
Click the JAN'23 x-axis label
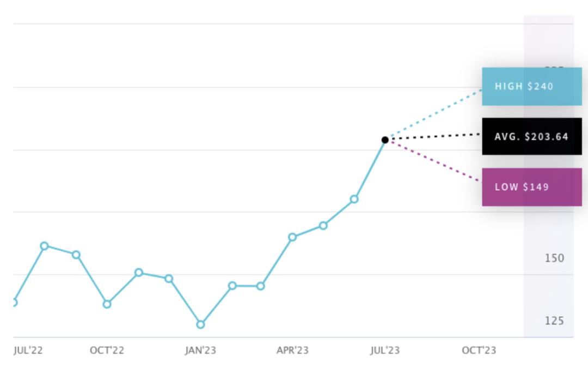point(200,351)
